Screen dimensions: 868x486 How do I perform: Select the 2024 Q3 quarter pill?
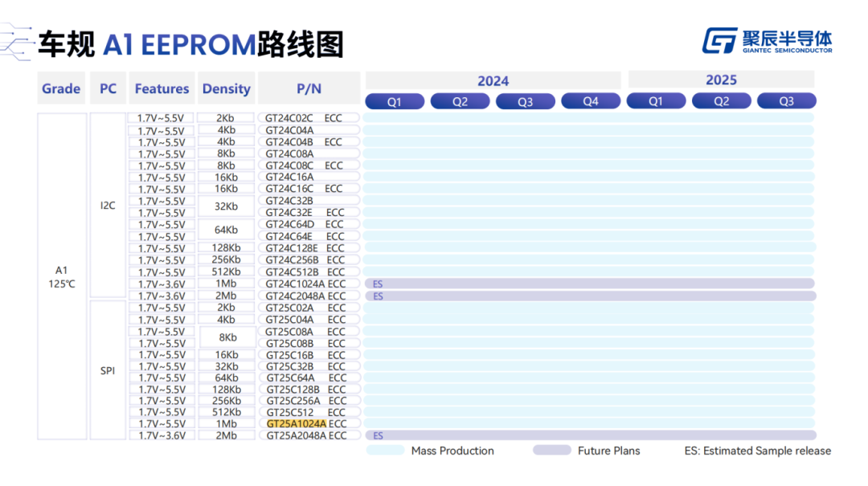point(526,101)
